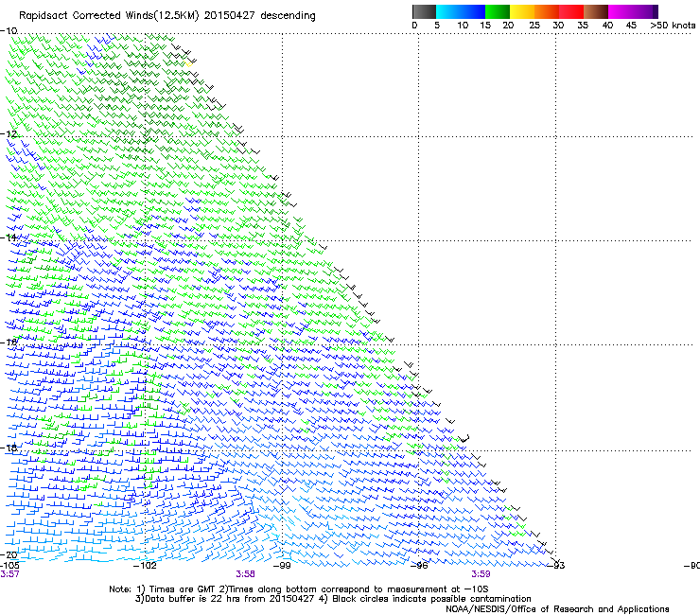Viewport: 700px width, 615px height.
Task: Click the '-99' longitude axis label
Action: [x=282, y=565]
